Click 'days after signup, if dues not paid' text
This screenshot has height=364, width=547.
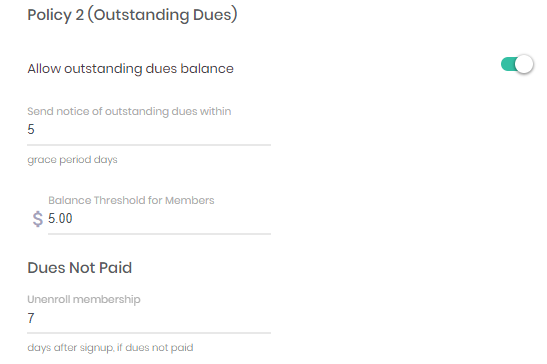[x=110, y=348]
